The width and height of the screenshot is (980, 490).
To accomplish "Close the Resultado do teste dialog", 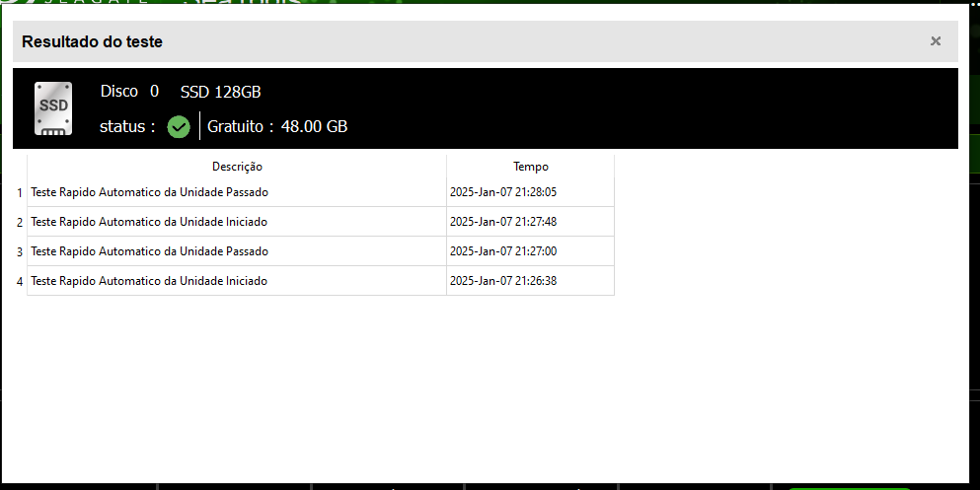I will click(x=935, y=41).
